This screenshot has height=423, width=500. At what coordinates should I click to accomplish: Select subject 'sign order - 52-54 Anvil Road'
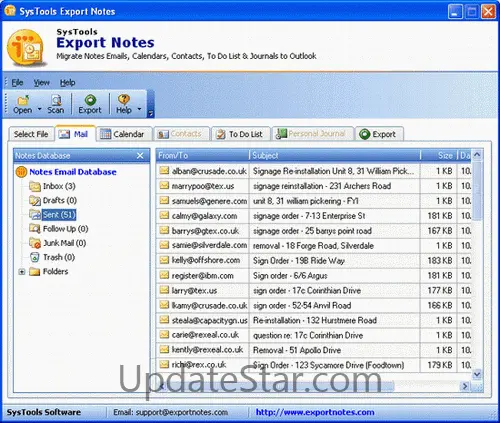coord(302,305)
